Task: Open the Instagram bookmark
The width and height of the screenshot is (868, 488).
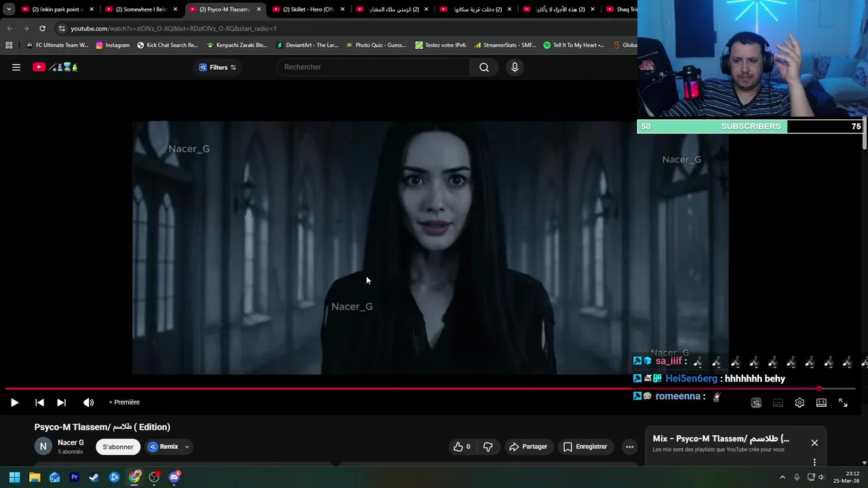Action: coord(113,45)
